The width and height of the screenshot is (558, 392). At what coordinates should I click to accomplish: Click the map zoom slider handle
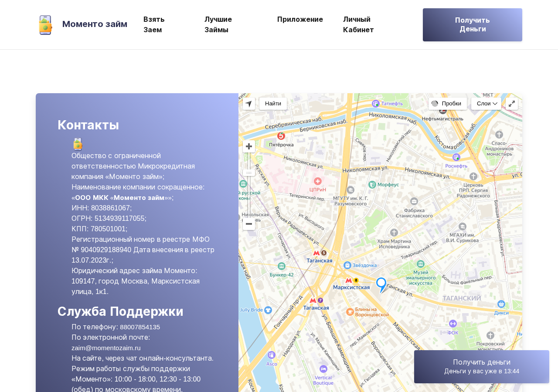click(249, 172)
